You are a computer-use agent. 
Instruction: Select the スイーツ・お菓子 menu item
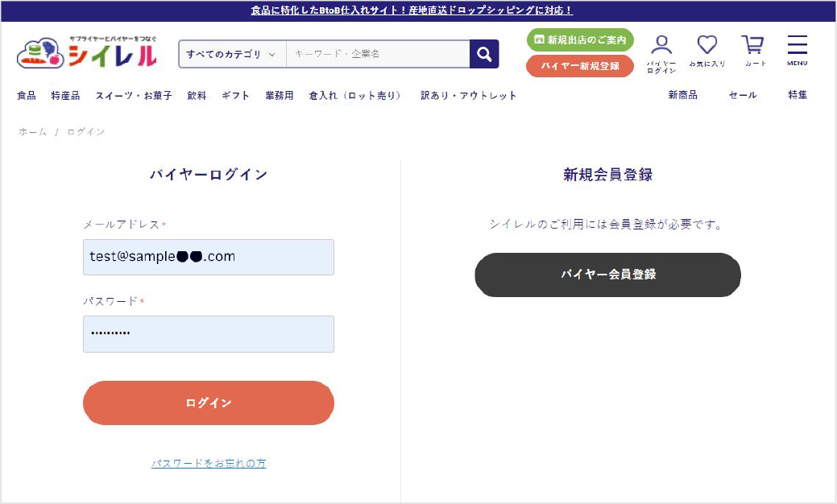(x=134, y=95)
